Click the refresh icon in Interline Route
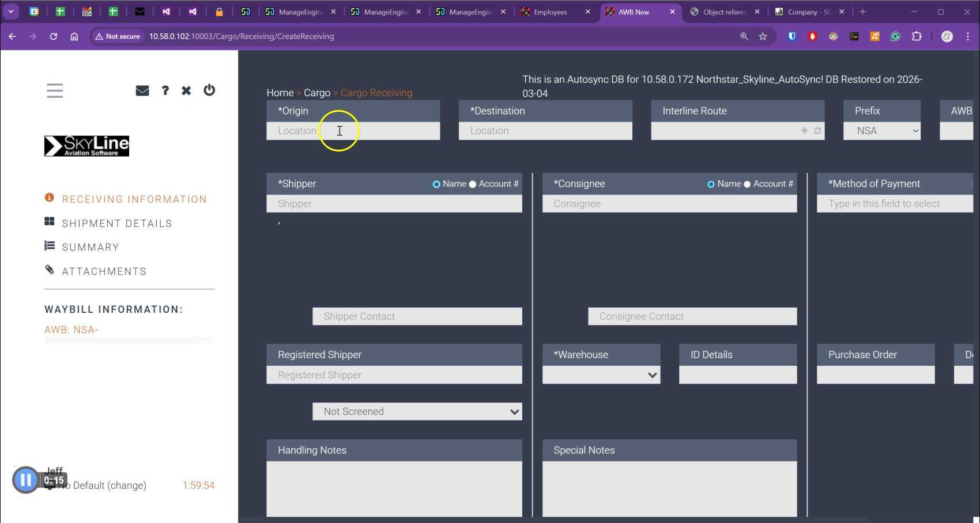This screenshot has height=523, width=980. (x=817, y=131)
